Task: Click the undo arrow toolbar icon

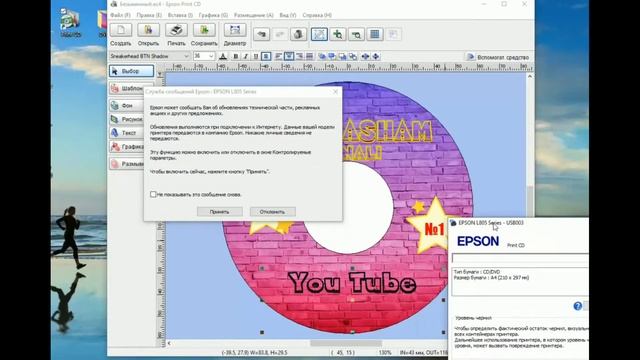Action: point(261,34)
